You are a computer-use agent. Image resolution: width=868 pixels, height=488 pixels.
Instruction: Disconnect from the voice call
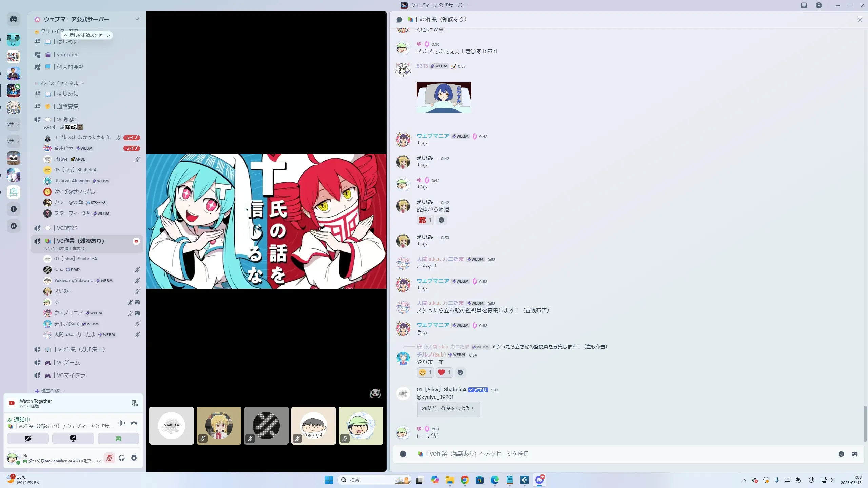(x=134, y=423)
